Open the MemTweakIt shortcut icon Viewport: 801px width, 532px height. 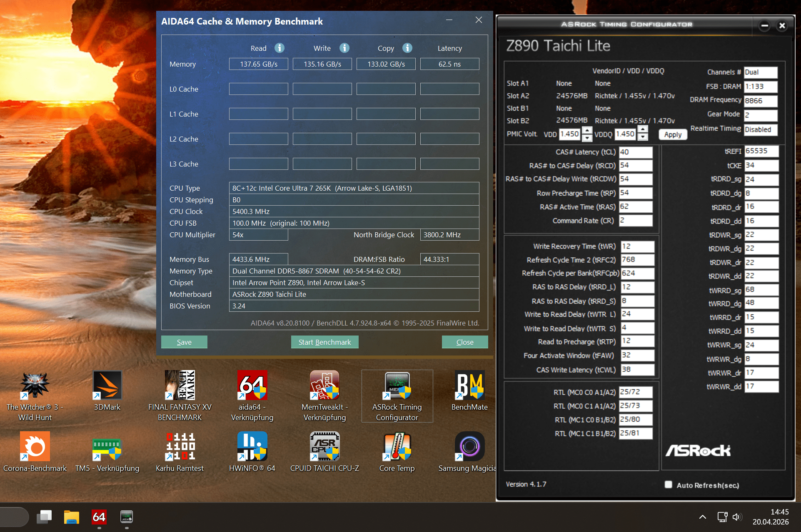click(324, 385)
